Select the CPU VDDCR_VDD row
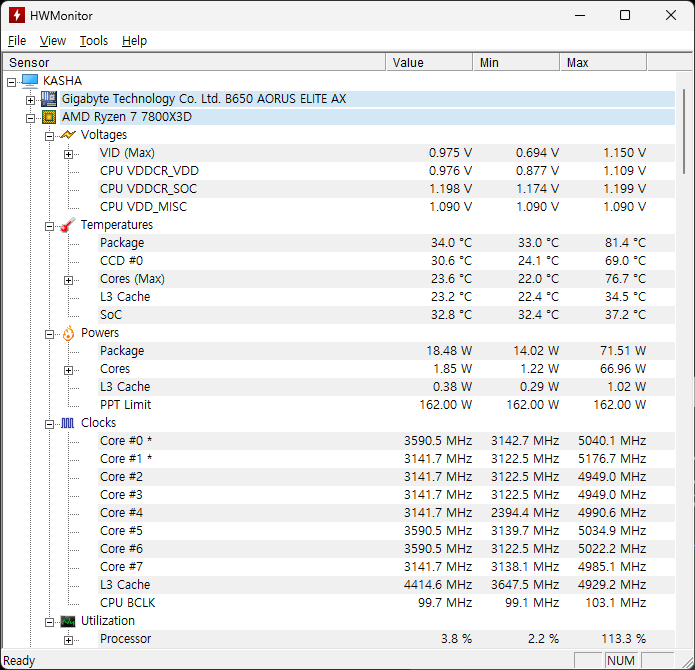Viewport: 695px width, 670px height. point(386,171)
